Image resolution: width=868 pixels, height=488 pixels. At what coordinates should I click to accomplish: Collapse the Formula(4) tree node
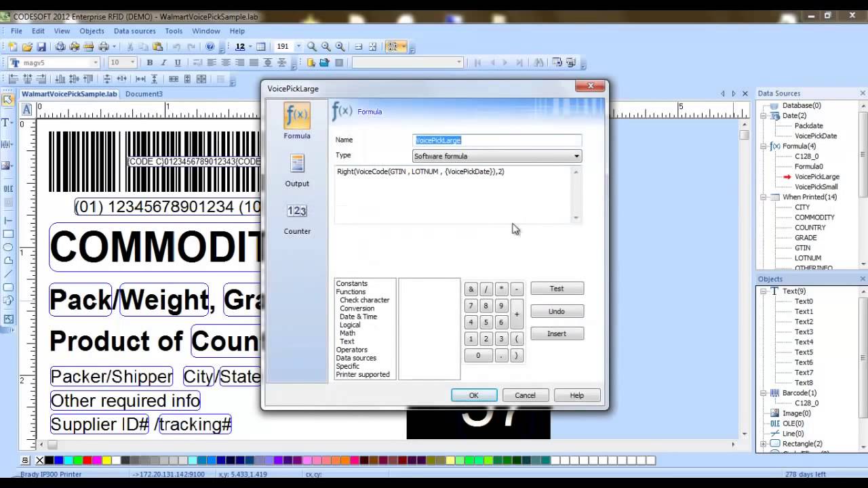[x=764, y=146]
